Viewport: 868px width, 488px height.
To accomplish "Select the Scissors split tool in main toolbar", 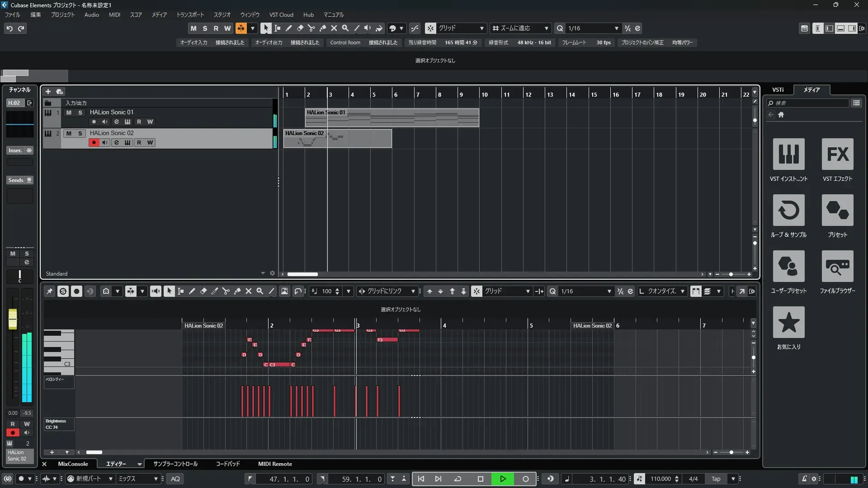I will click(x=311, y=28).
